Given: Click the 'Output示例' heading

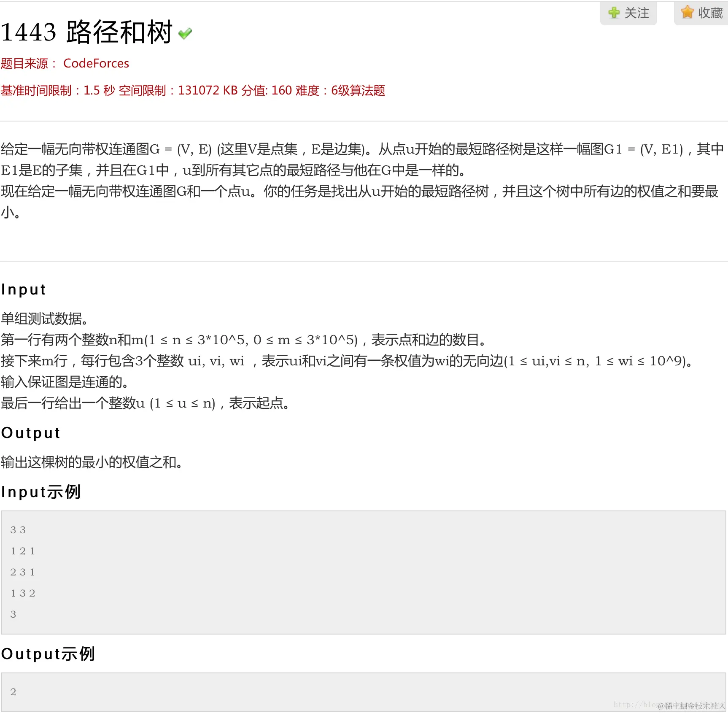Looking at the screenshot, I should pyautogui.click(x=48, y=654).
